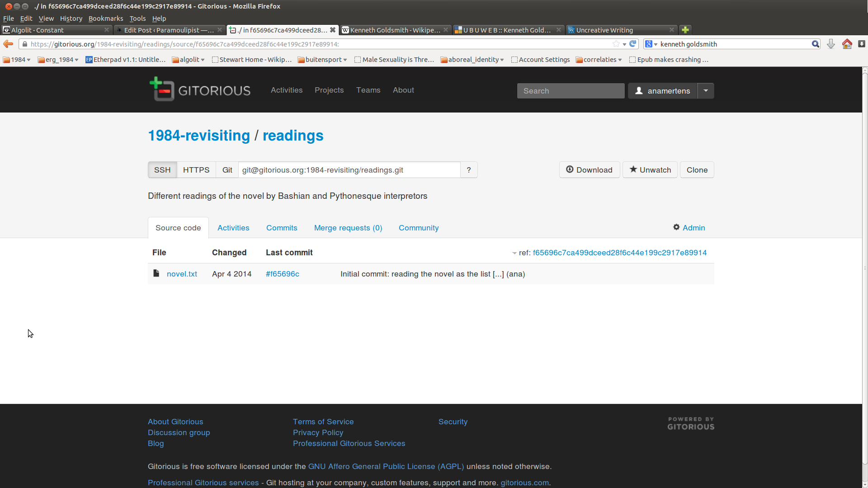Click Projects in the top navigation
Image resolution: width=868 pixels, height=488 pixels.
[329, 90]
